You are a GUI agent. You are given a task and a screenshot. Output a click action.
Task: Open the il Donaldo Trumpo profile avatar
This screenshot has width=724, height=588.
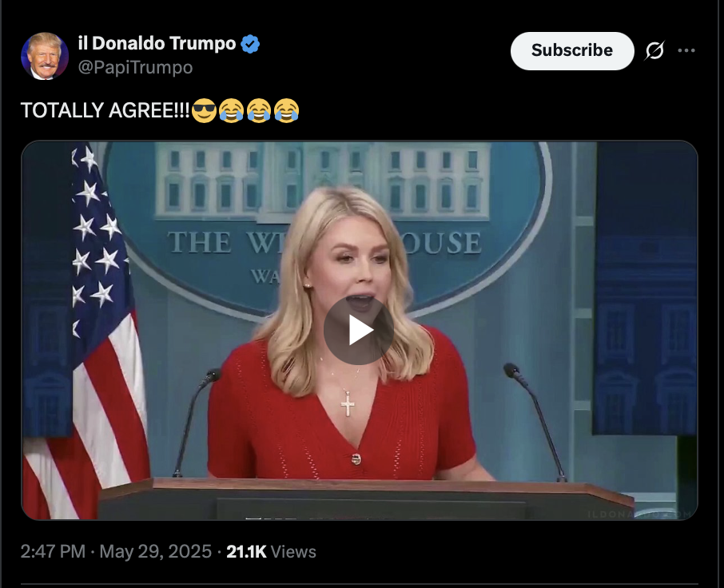tap(45, 56)
